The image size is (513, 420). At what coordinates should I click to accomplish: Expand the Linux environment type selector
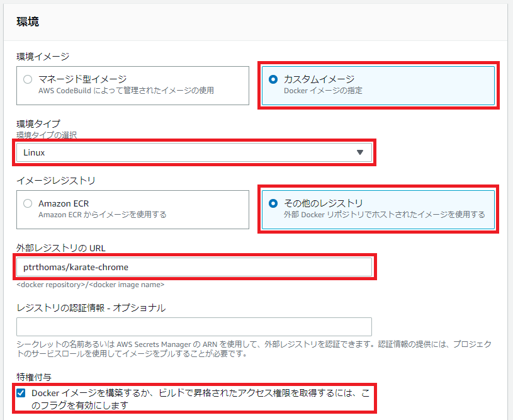(x=189, y=152)
